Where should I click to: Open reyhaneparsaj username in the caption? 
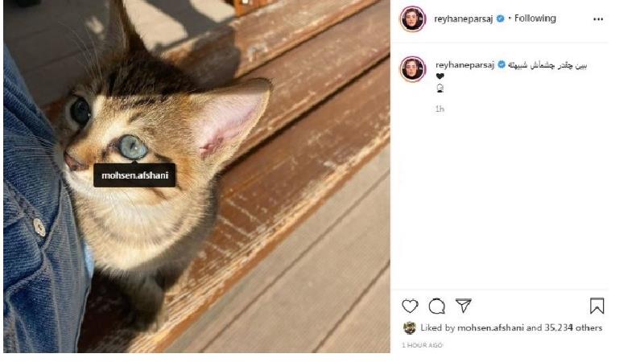pos(464,64)
